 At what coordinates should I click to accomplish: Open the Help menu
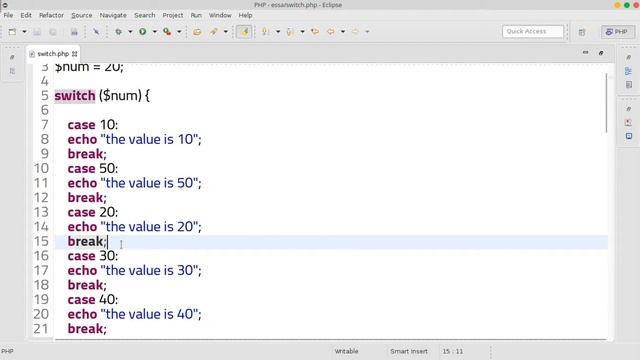pyautogui.click(x=245, y=15)
